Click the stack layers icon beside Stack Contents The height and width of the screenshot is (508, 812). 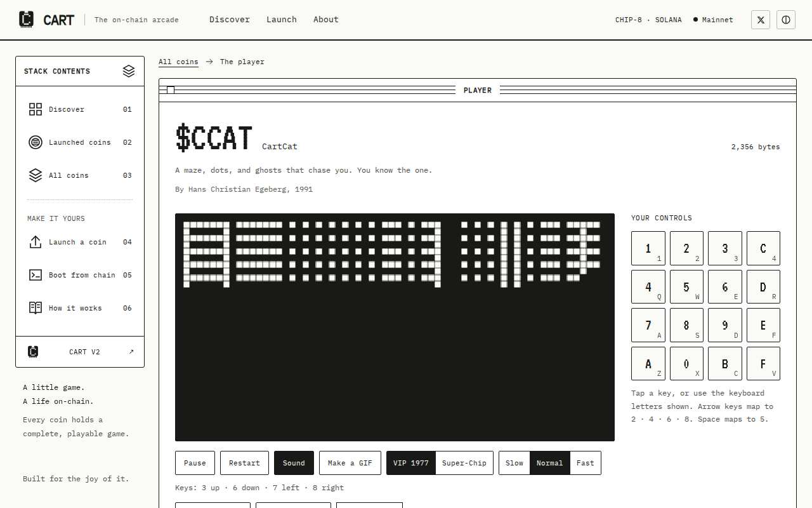[129, 71]
